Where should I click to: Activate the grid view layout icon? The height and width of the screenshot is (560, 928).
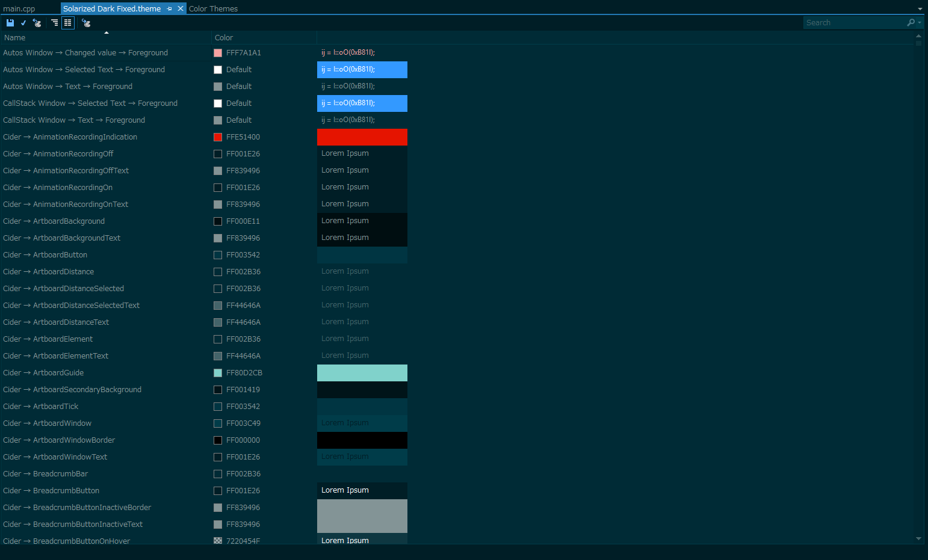pos(68,22)
